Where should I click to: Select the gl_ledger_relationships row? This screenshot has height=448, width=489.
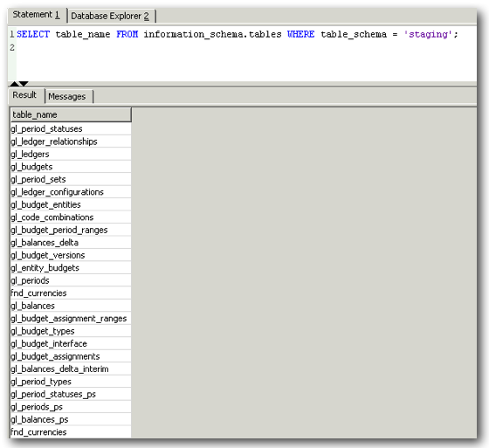point(71,141)
